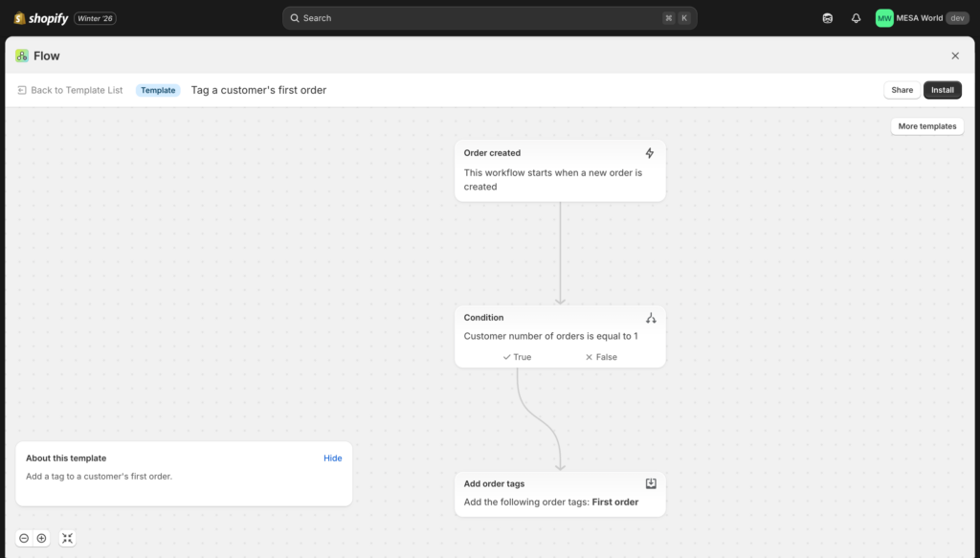This screenshot has width=980, height=558.
Task: Install the template
Action: pyautogui.click(x=943, y=90)
